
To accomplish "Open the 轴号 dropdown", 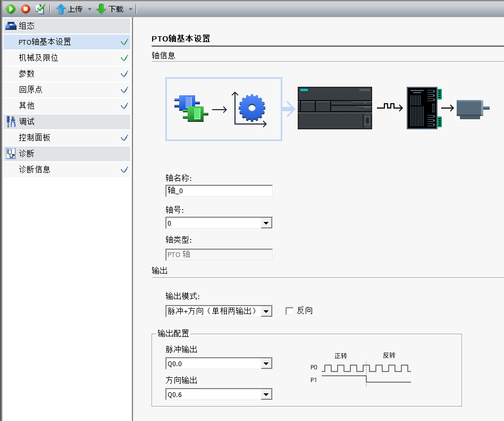I will click(x=266, y=223).
